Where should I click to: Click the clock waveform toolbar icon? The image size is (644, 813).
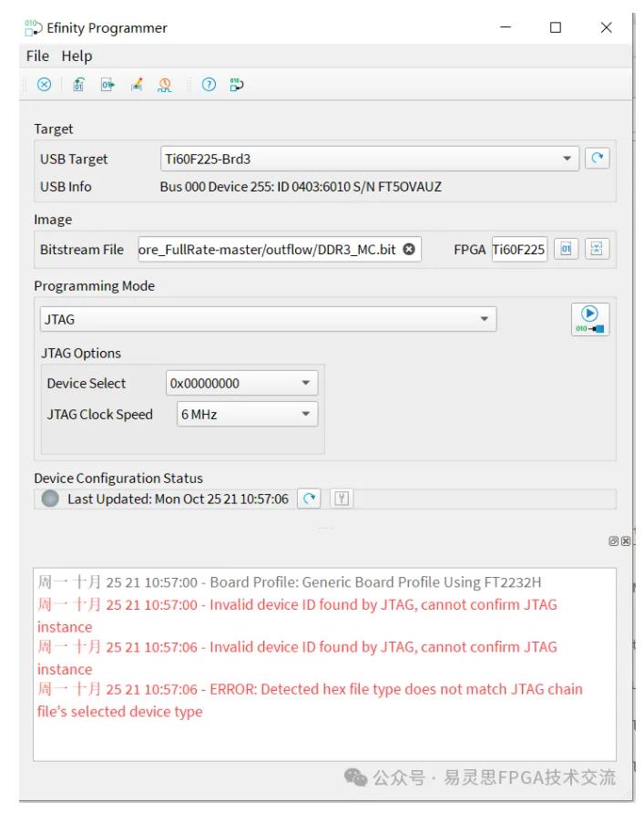tap(165, 85)
